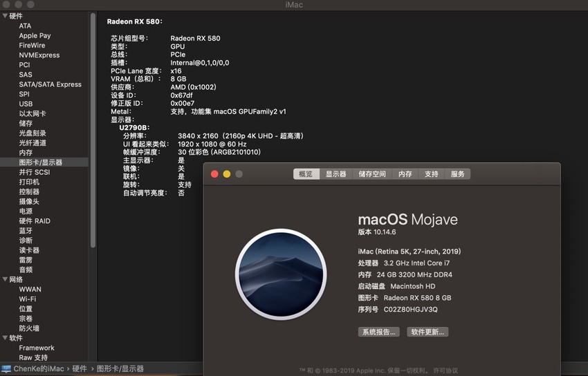
Task: Select 诊断 in the sidebar
Action: 26,240
